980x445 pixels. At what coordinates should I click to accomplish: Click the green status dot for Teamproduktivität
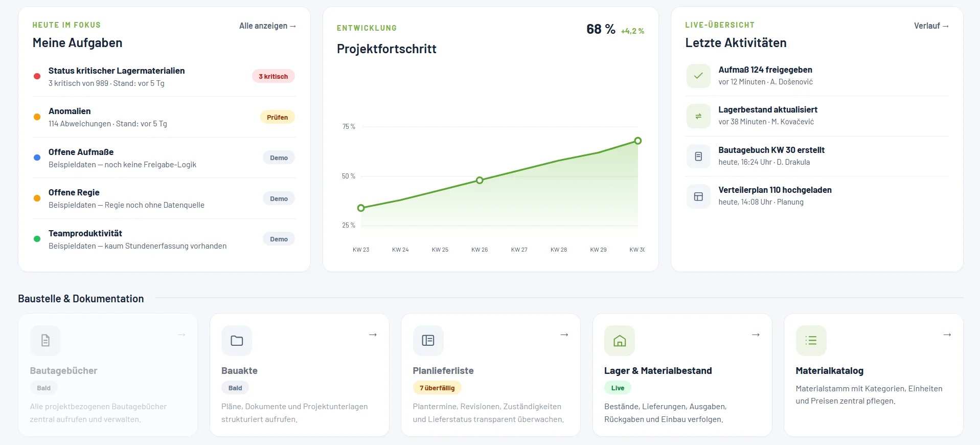37,239
